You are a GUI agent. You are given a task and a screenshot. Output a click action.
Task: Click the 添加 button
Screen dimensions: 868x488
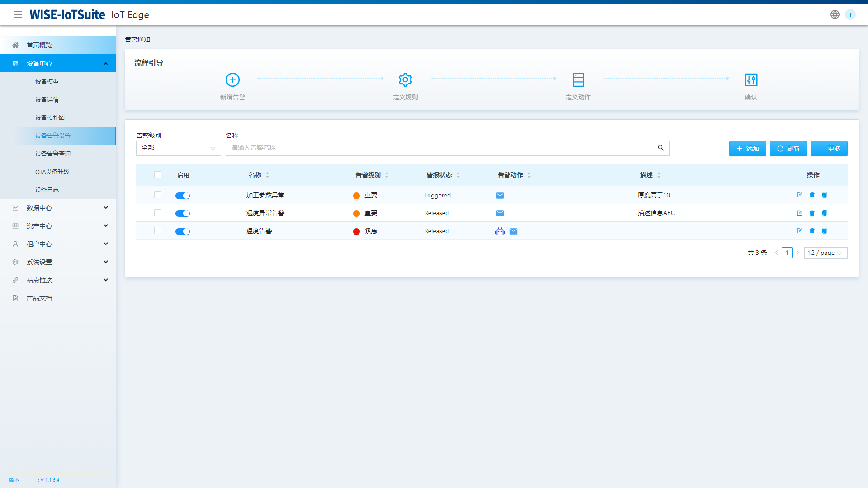point(747,148)
